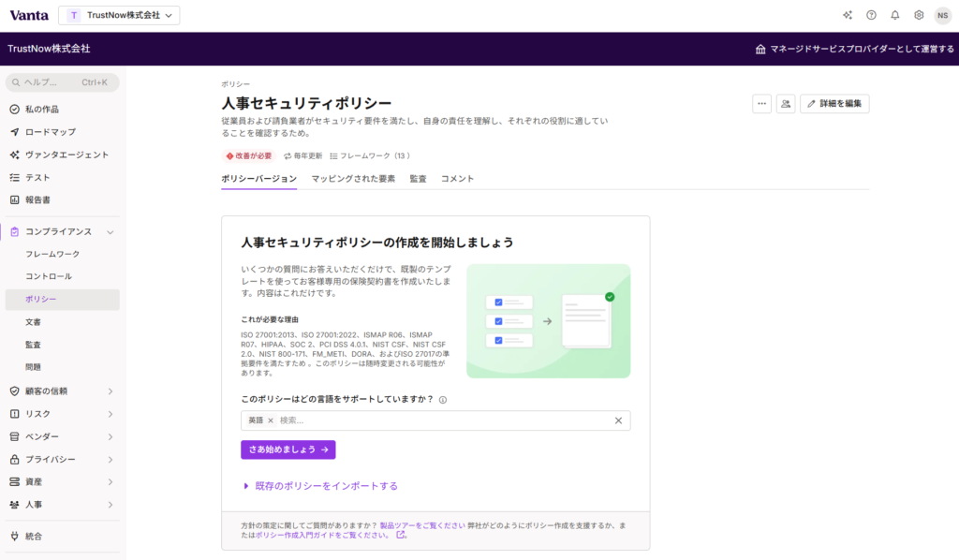Open the help question mark icon

coord(871,15)
